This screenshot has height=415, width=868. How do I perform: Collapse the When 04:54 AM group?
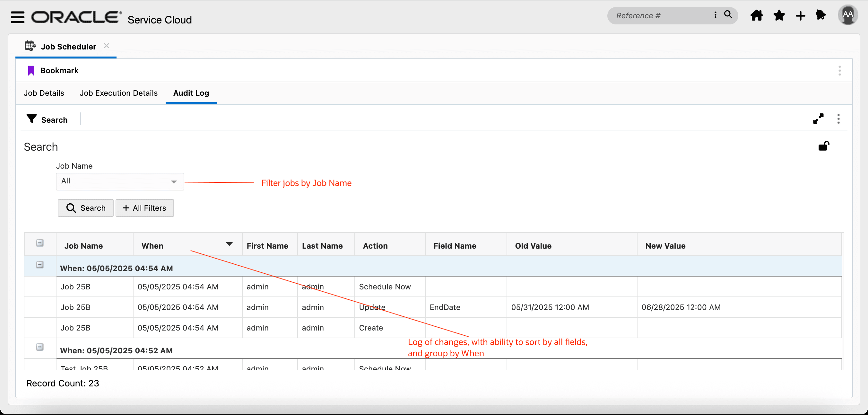pyautogui.click(x=40, y=265)
